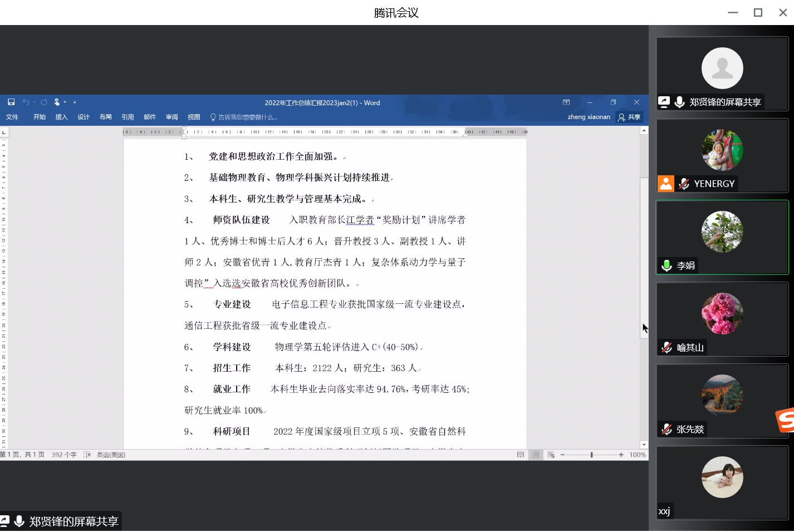Click the Save icon in Word toolbar

click(11, 102)
